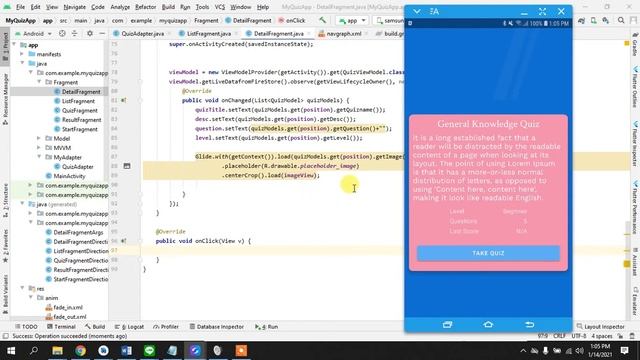This screenshot has width=640, height=360.
Task: Open the orange app on the taskbar
Action: point(241,351)
